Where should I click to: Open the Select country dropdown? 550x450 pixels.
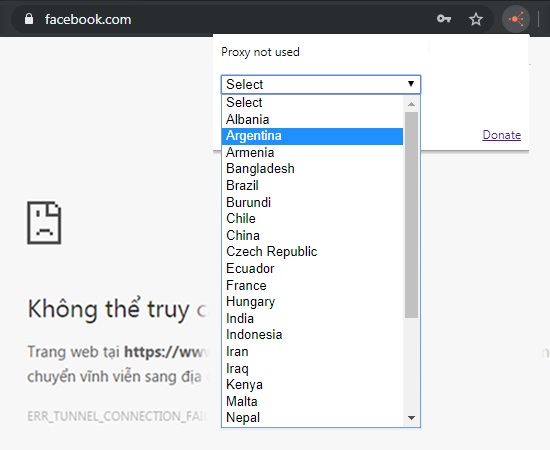coord(321,84)
